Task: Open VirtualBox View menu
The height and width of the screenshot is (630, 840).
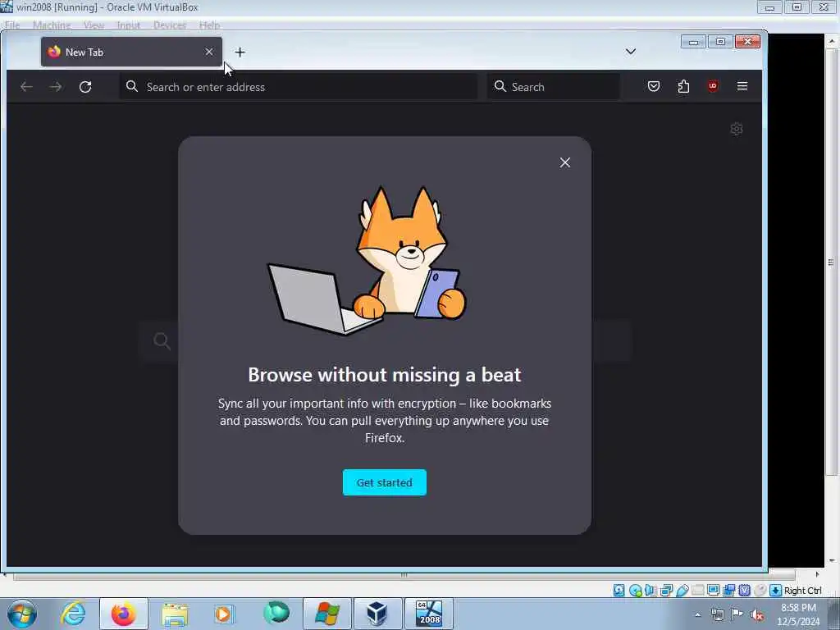Action: coord(94,25)
